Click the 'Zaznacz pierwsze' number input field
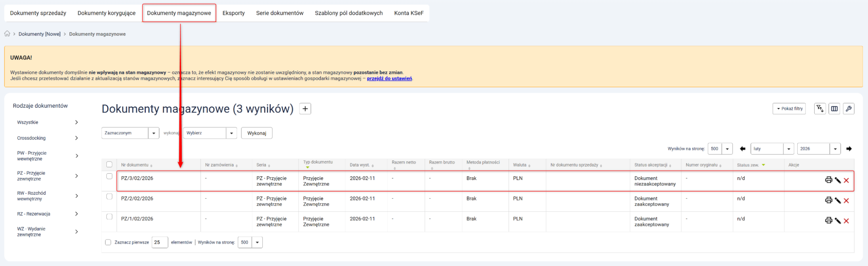This screenshot has height=266, width=868. coord(159,243)
